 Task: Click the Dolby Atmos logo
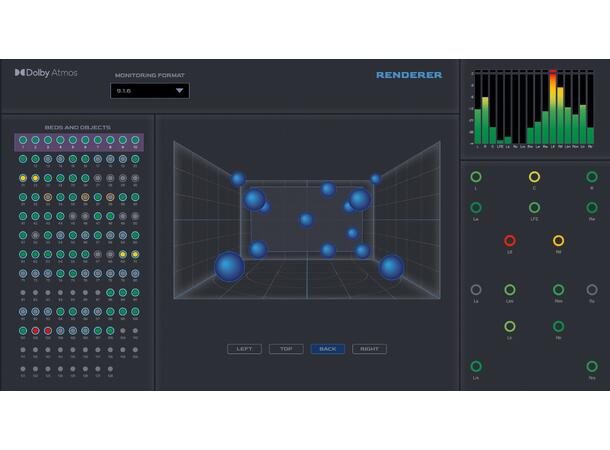tap(46, 73)
